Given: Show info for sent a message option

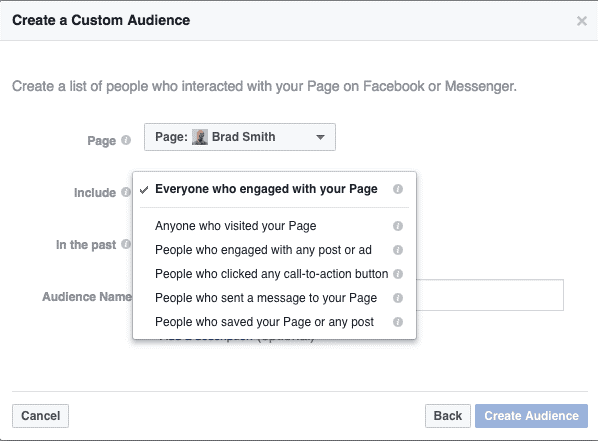Looking at the screenshot, I should click(398, 298).
